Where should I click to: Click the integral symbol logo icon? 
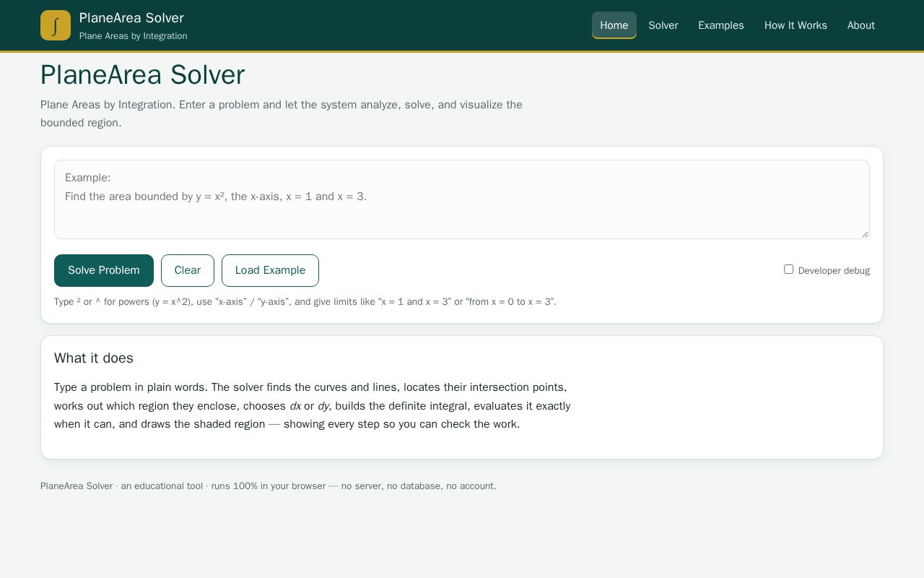point(56,25)
